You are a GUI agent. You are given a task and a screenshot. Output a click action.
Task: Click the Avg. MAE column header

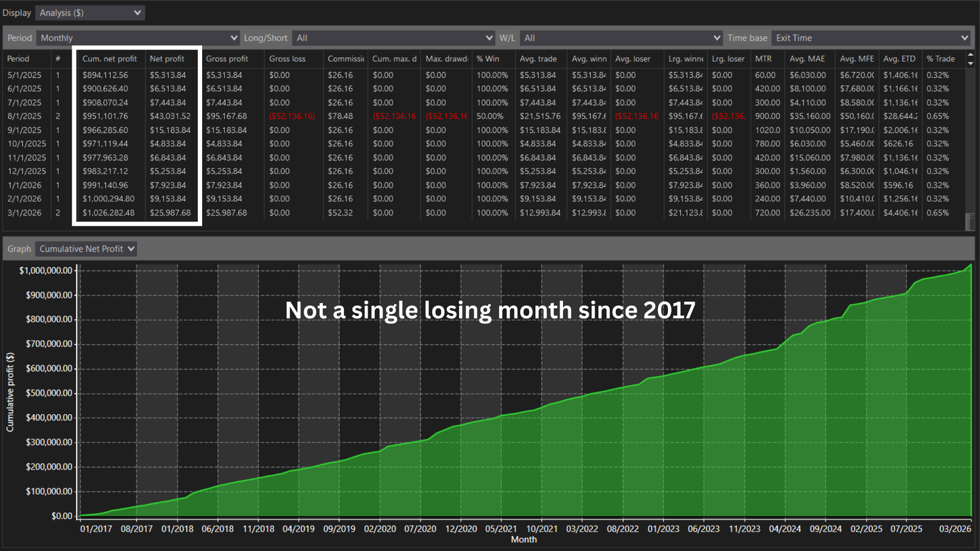810,59
